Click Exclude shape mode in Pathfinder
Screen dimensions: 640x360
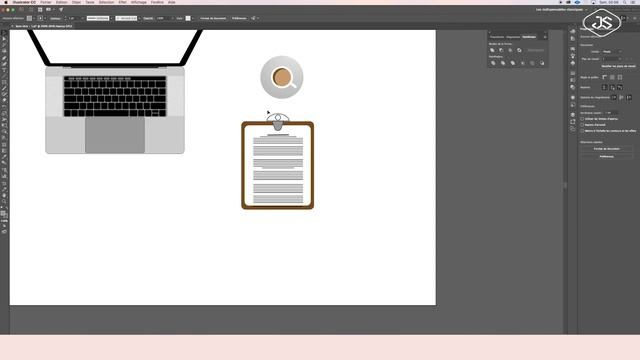point(519,50)
